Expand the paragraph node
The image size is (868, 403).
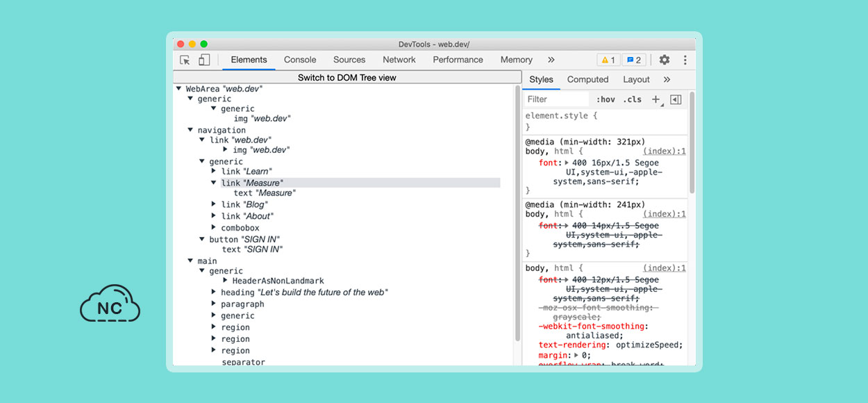[x=214, y=304]
